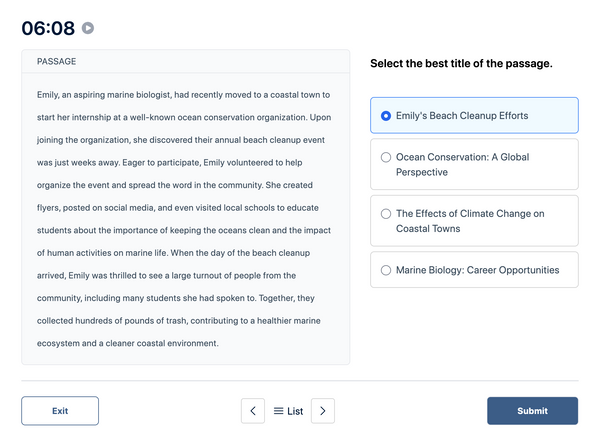This screenshot has height=442, width=600.
Task: Go to the previous question with left chevron
Action: point(253,411)
